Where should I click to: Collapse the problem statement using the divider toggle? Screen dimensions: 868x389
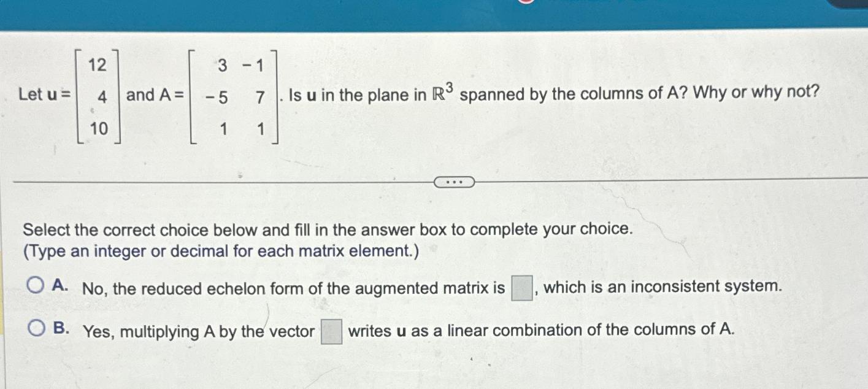(x=454, y=182)
